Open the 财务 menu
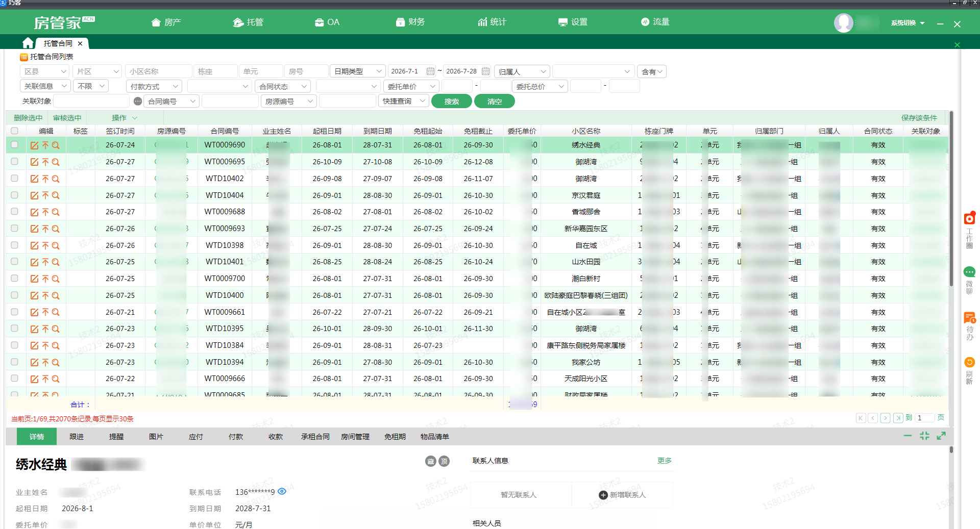 410,22
